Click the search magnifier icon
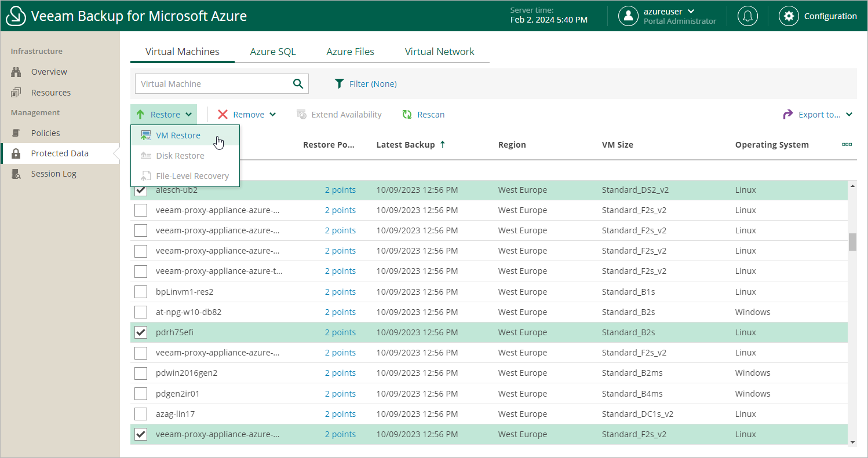Image resolution: width=868 pixels, height=458 pixels. tap(298, 83)
